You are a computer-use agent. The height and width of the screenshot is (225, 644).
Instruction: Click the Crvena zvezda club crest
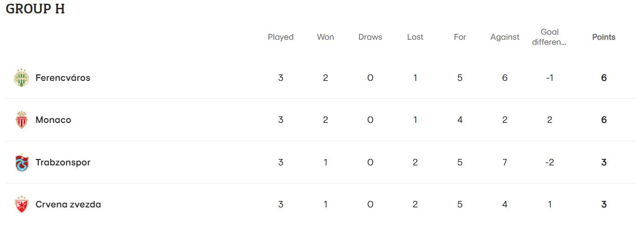tap(21, 205)
